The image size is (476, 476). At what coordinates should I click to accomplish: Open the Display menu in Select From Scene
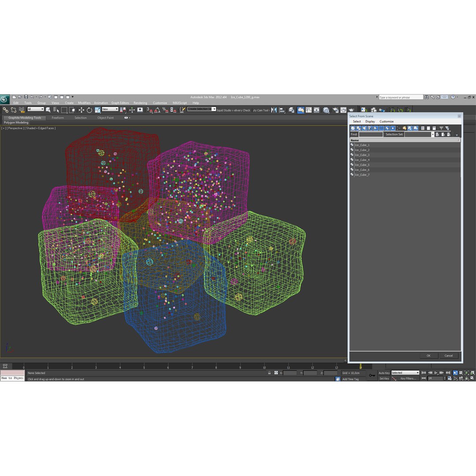[370, 122]
